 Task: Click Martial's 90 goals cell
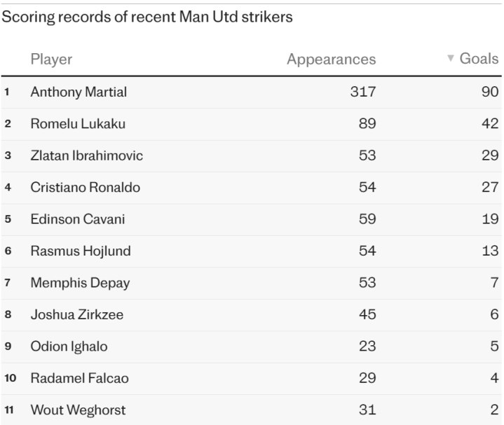click(489, 92)
